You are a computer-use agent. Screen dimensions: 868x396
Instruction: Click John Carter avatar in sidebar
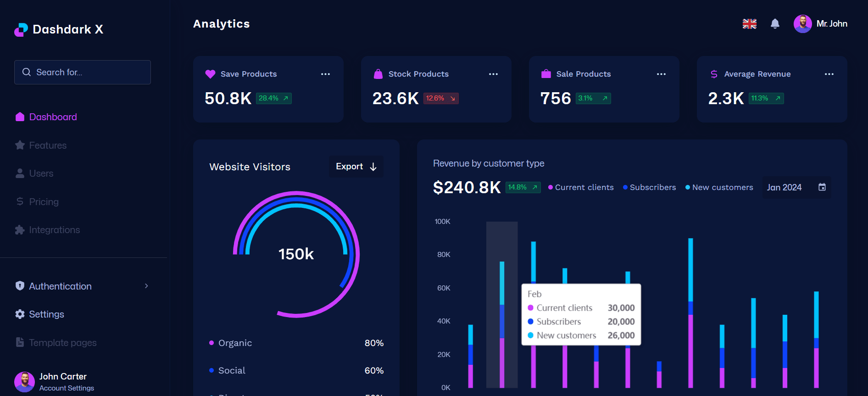pyautogui.click(x=24, y=382)
